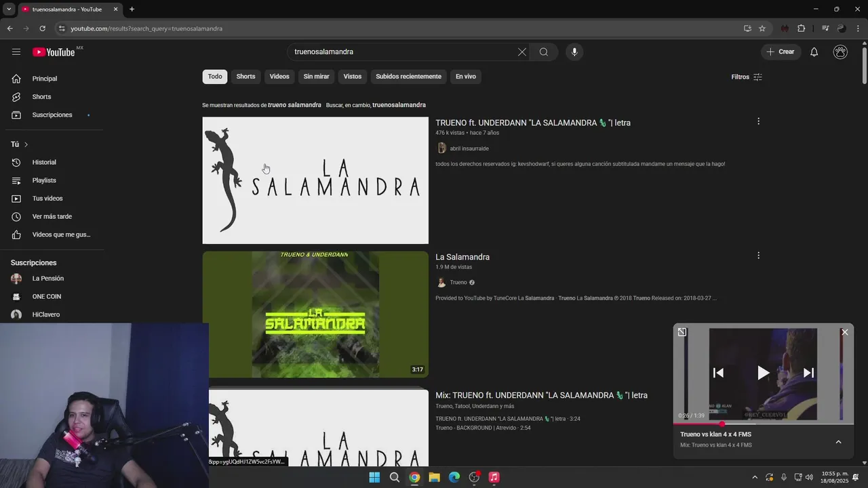
Task: Run search with the magnifier button
Action: point(544,52)
